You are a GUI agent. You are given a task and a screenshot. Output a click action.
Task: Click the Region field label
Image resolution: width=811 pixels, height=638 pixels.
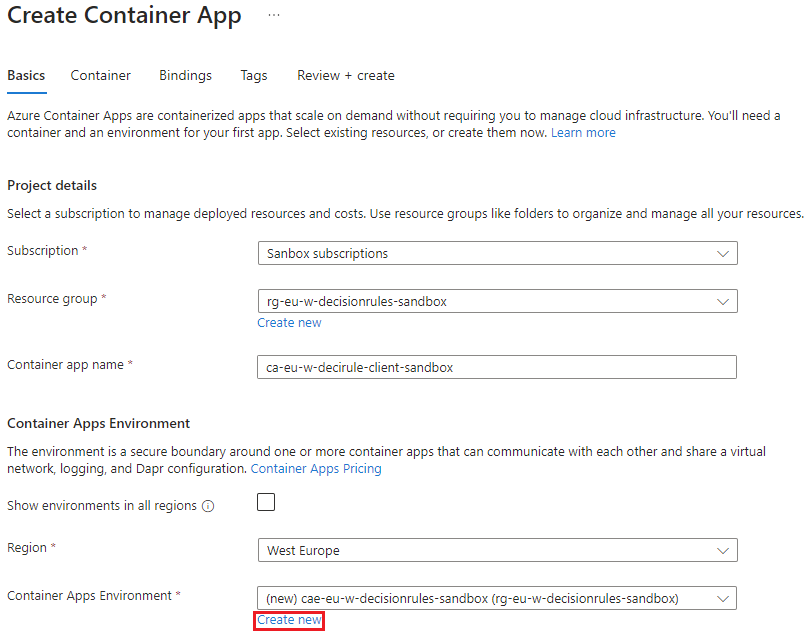click(x=27, y=549)
